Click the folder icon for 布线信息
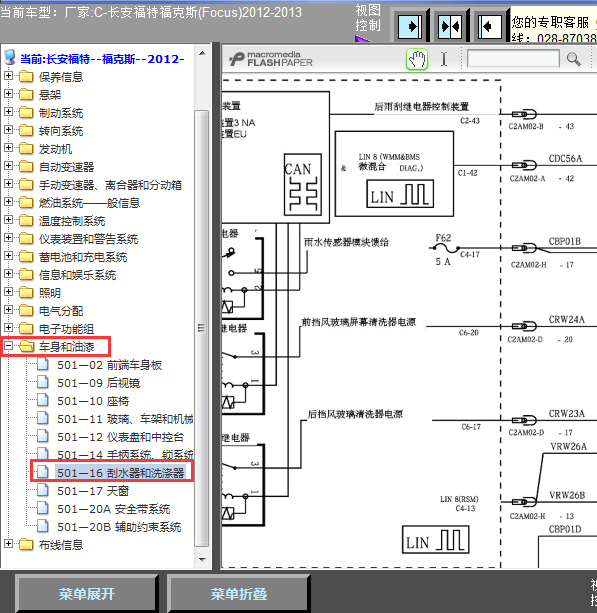597x613 pixels. (x=26, y=544)
